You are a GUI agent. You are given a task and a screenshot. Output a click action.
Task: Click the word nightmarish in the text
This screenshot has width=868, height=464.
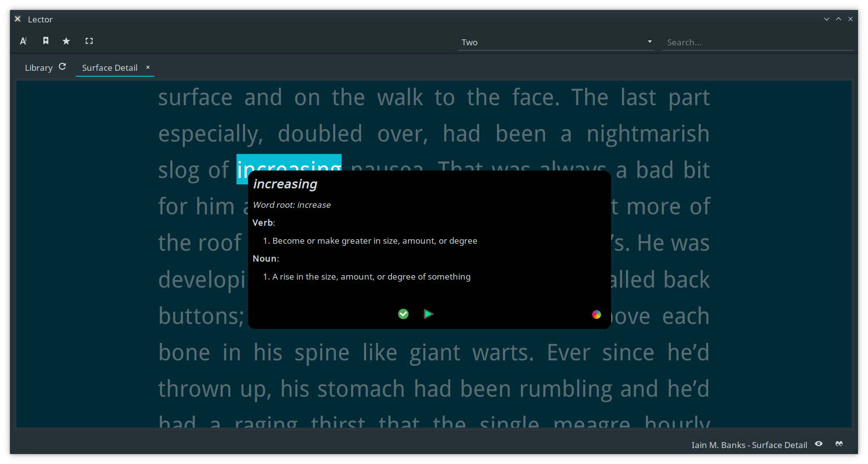click(648, 134)
